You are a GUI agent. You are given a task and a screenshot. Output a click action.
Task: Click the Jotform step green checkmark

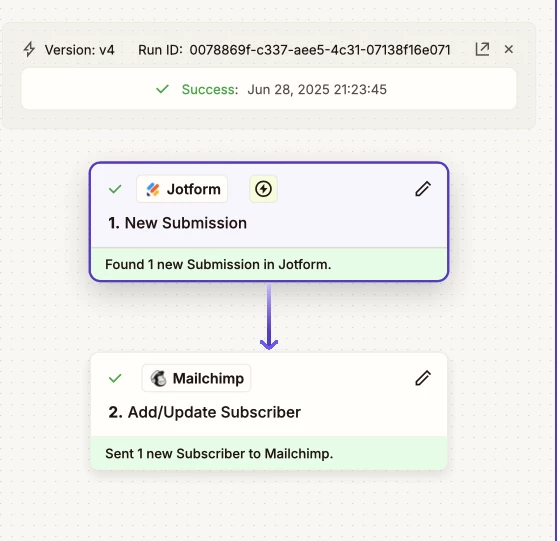(115, 189)
